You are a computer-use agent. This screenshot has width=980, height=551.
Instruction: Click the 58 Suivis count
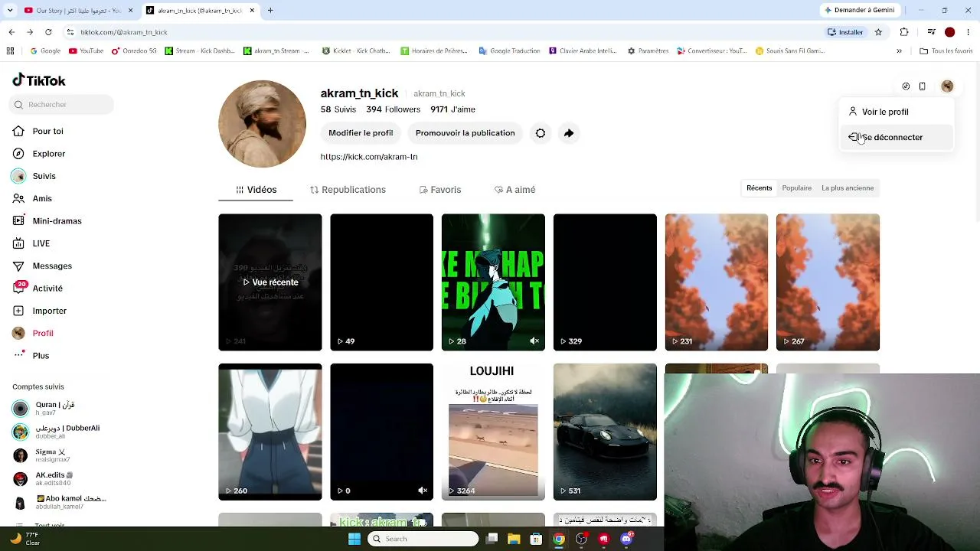point(338,109)
